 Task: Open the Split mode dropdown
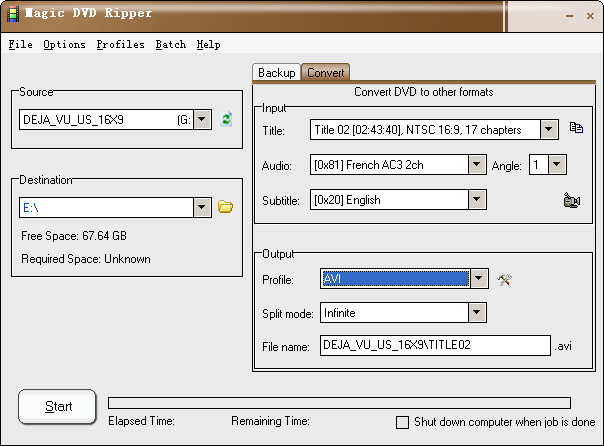pos(478,313)
